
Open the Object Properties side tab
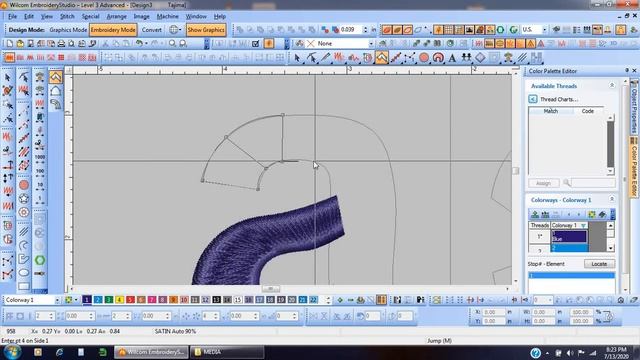pyautogui.click(x=634, y=107)
